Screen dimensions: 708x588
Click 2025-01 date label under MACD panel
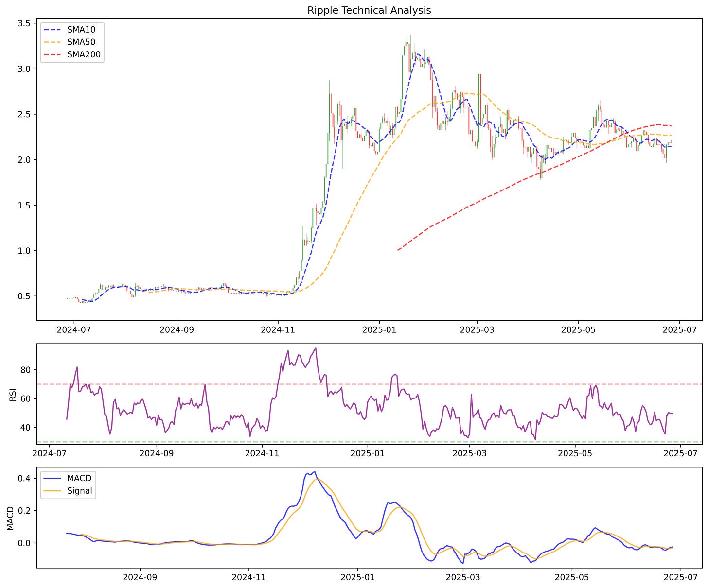pyautogui.click(x=358, y=577)
